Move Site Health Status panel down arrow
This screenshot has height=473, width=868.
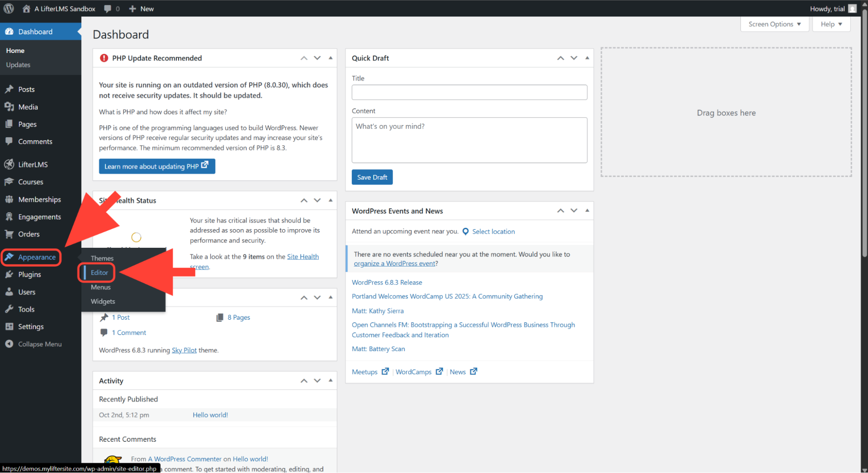tap(317, 200)
